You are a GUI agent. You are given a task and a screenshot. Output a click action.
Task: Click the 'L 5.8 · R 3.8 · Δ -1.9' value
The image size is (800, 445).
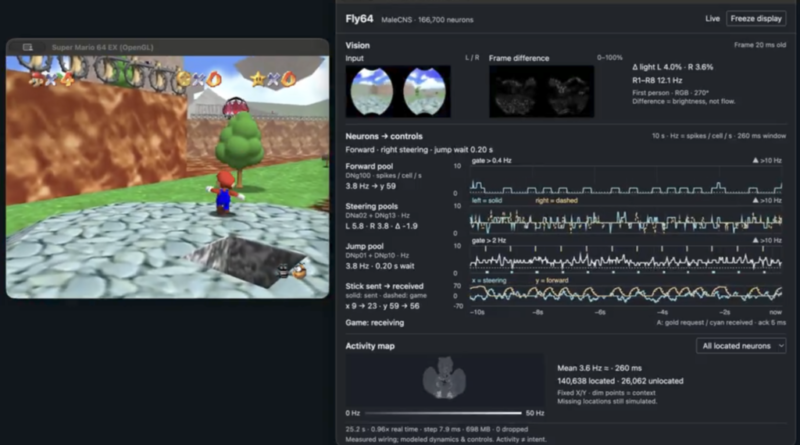click(381, 226)
